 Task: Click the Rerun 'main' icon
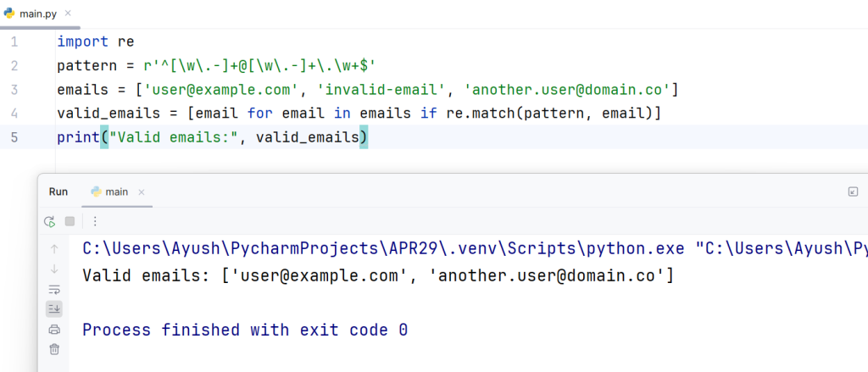click(50, 222)
